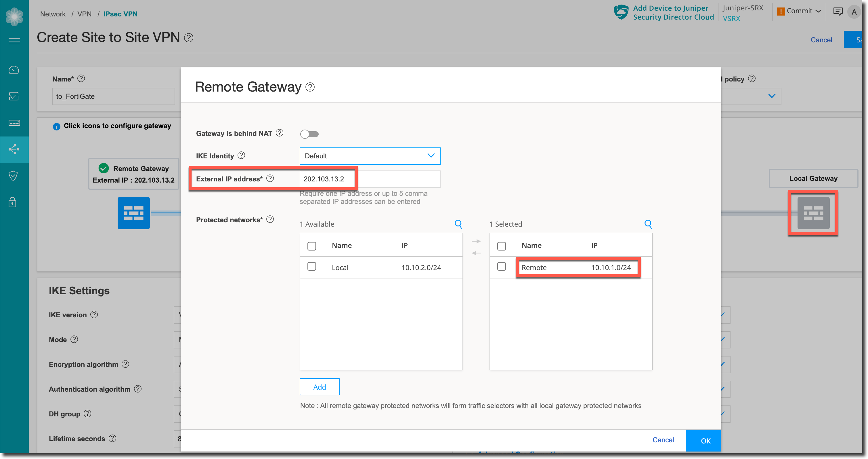
Task: Search the Available protected networks list
Action: pyautogui.click(x=458, y=224)
